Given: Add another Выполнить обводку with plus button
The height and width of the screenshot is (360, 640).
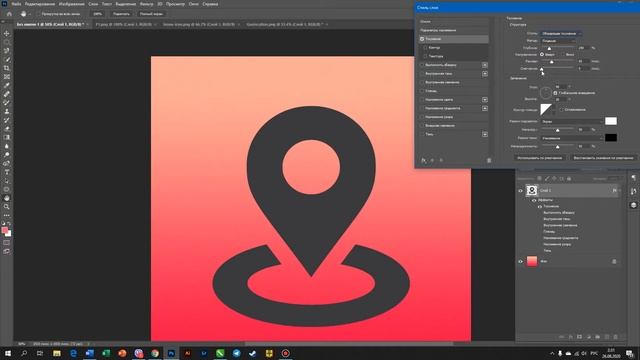Looking at the screenshot, I should [485, 65].
